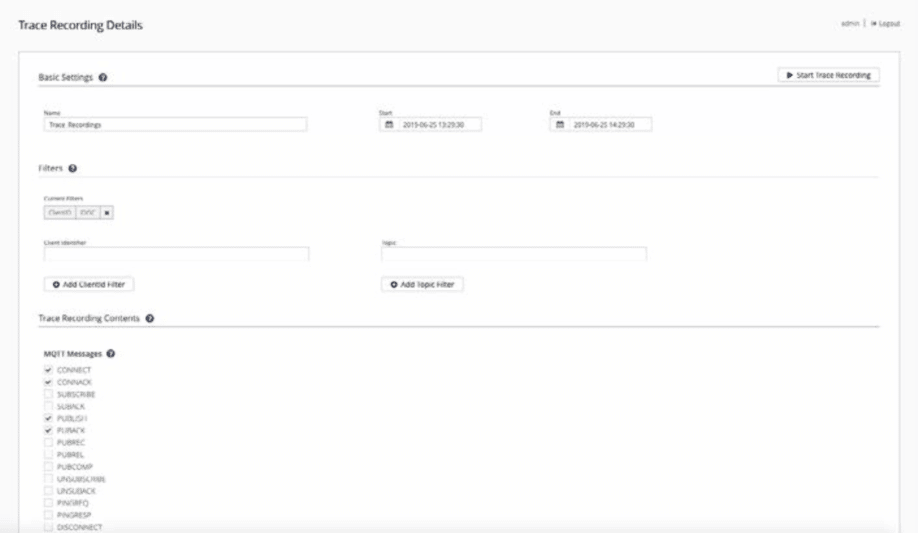Focus the Name text field

click(175, 125)
